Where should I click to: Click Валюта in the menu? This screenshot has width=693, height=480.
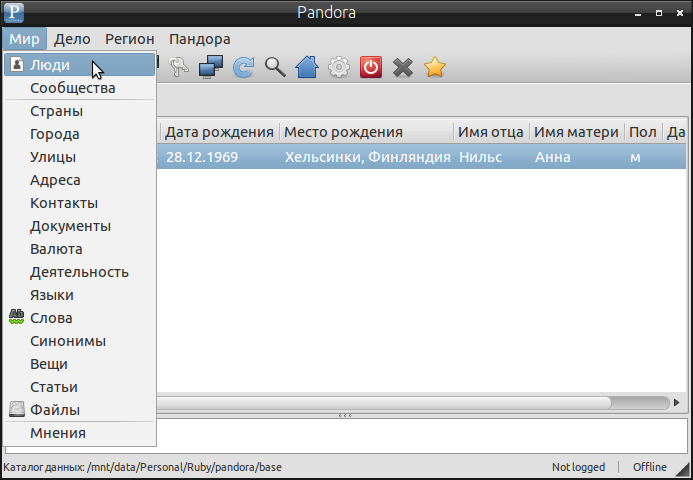coord(80,249)
